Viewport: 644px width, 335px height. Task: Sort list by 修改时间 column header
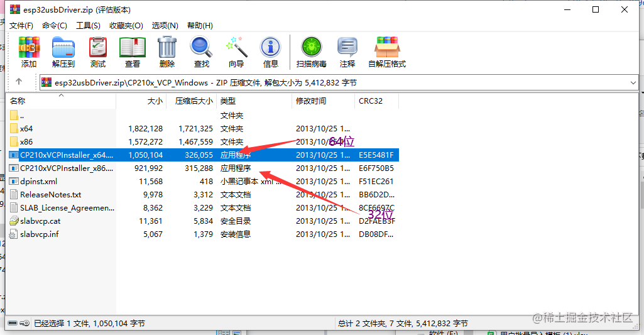tap(311, 101)
